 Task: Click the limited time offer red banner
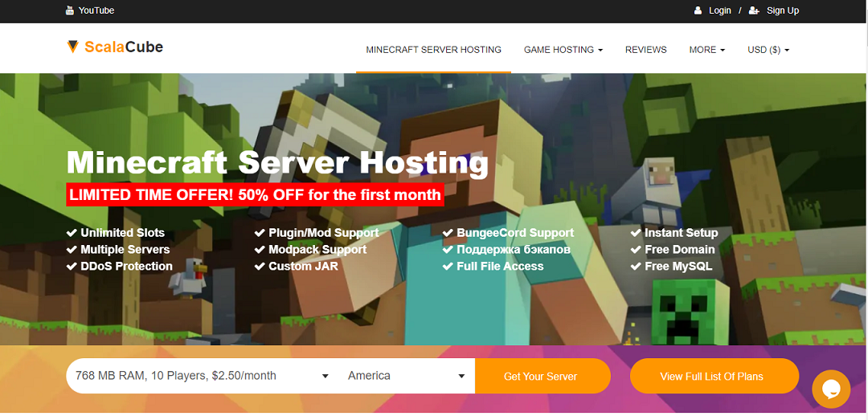(x=256, y=195)
